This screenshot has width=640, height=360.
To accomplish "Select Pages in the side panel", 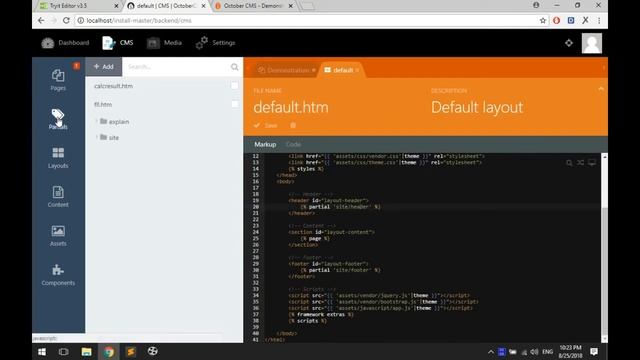I will click(58, 80).
